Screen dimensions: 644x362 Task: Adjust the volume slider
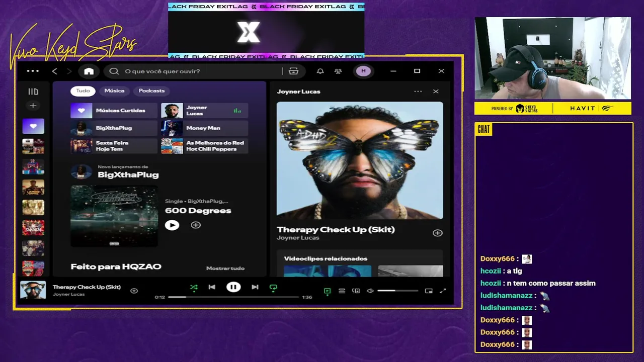point(397,291)
